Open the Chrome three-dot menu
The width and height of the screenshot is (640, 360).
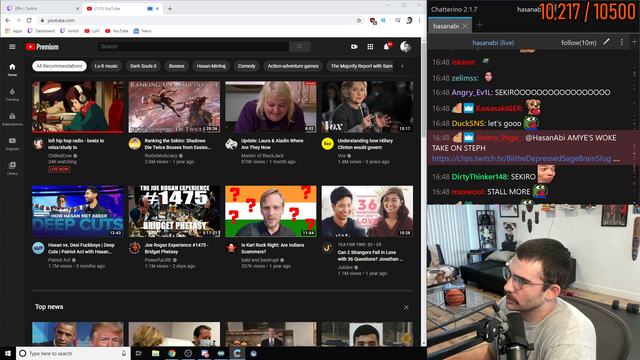coord(419,20)
